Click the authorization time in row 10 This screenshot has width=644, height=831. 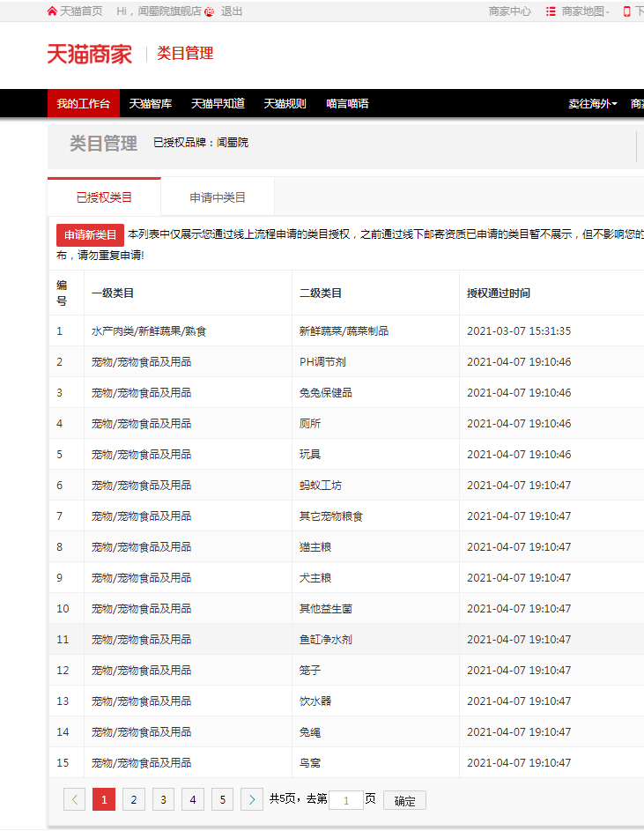coord(519,608)
